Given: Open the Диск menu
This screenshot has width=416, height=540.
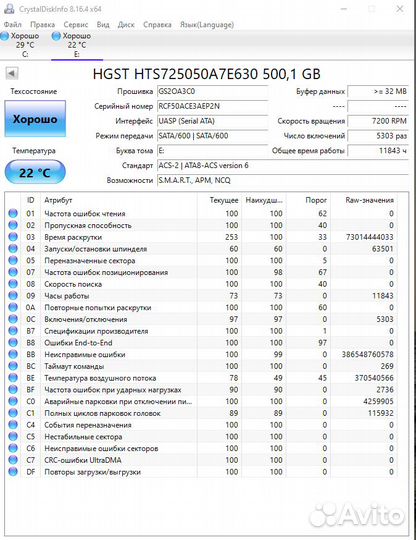Looking at the screenshot, I should pos(126,25).
